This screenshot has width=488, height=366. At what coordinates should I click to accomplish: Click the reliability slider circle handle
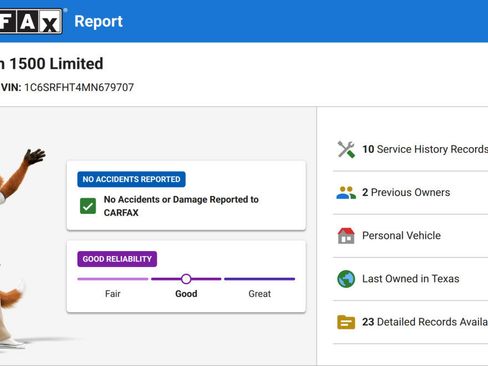pyautogui.click(x=186, y=279)
